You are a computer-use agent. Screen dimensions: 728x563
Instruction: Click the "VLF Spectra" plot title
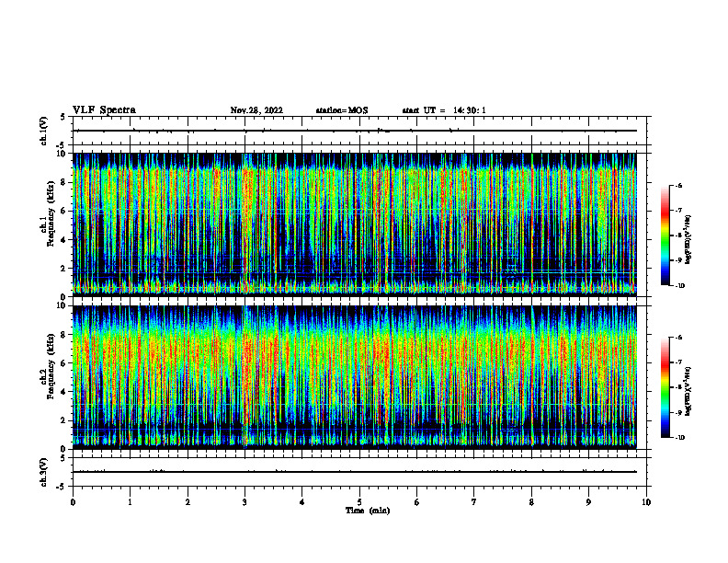coord(104,110)
